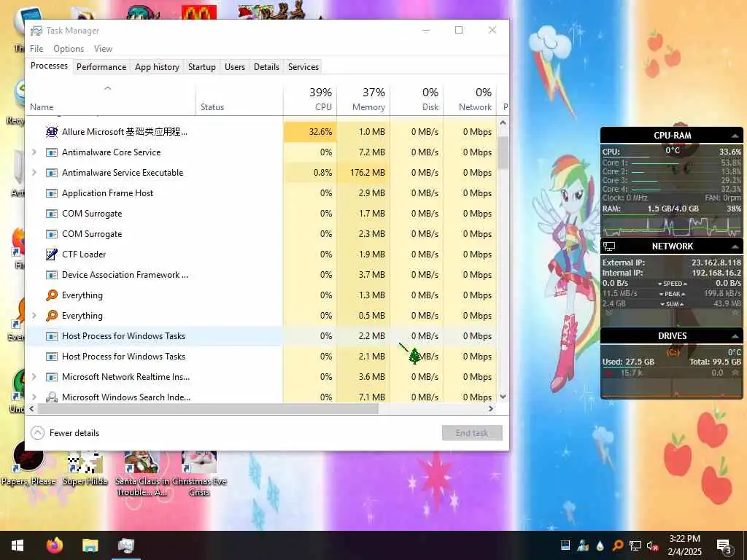Switch to the Performance tab
The height and width of the screenshot is (560, 747).
click(x=101, y=67)
